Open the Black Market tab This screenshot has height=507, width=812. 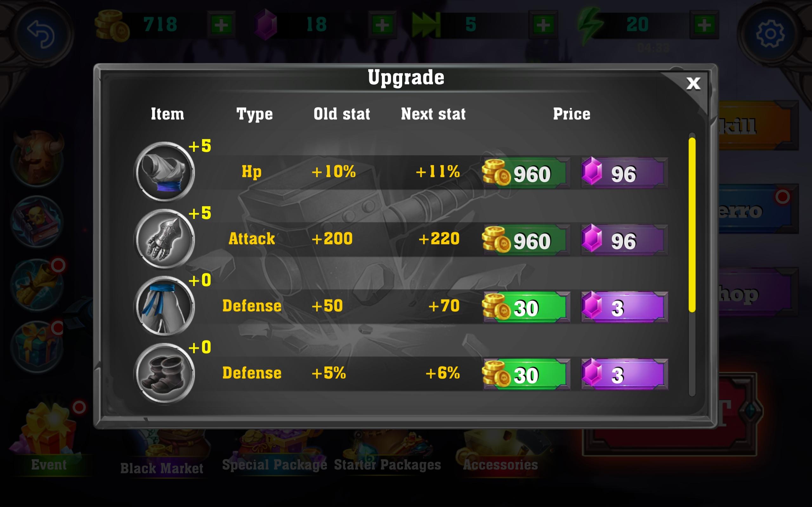click(x=162, y=468)
